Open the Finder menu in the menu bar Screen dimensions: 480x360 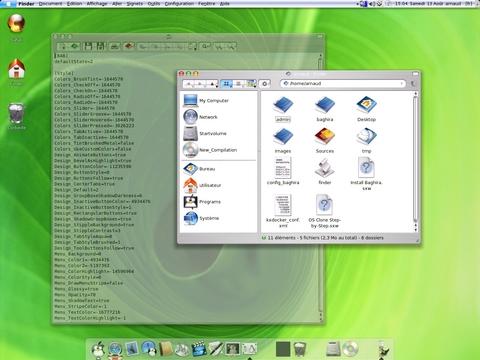click(x=26, y=4)
